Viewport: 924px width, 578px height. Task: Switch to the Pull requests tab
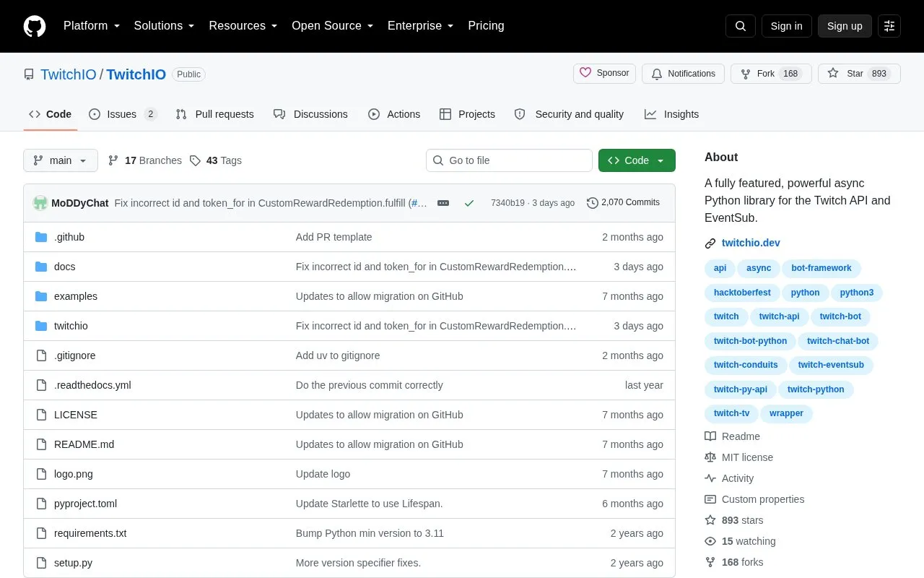pyautogui.click(x=214, y=114)
